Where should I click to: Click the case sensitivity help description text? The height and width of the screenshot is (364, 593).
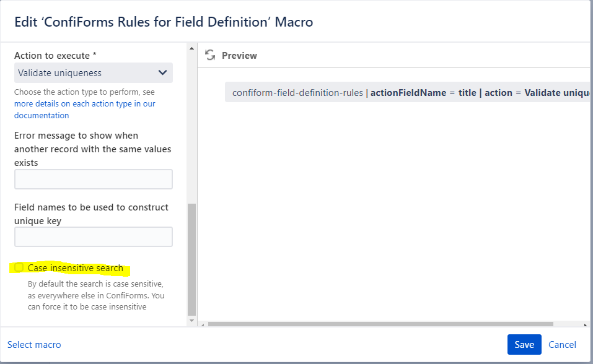[96, 295]
